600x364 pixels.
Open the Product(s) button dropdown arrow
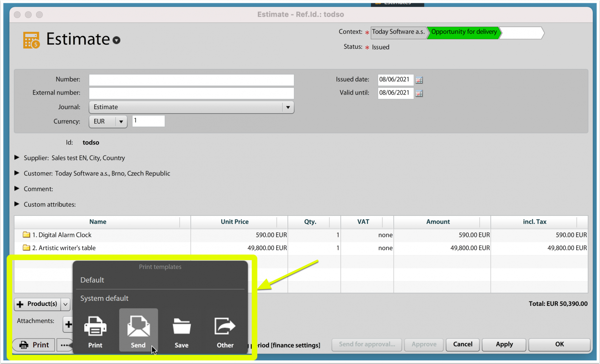coord(65,304)
